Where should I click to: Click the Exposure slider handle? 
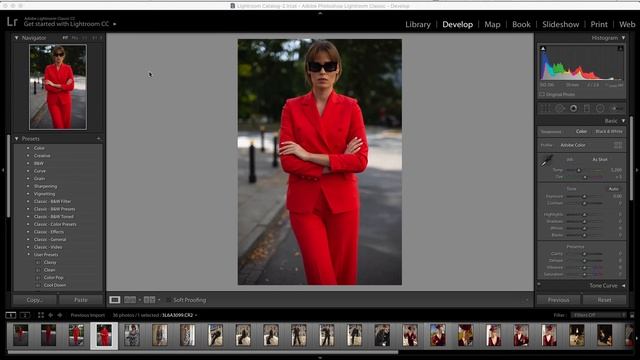(x=584, y=196)
